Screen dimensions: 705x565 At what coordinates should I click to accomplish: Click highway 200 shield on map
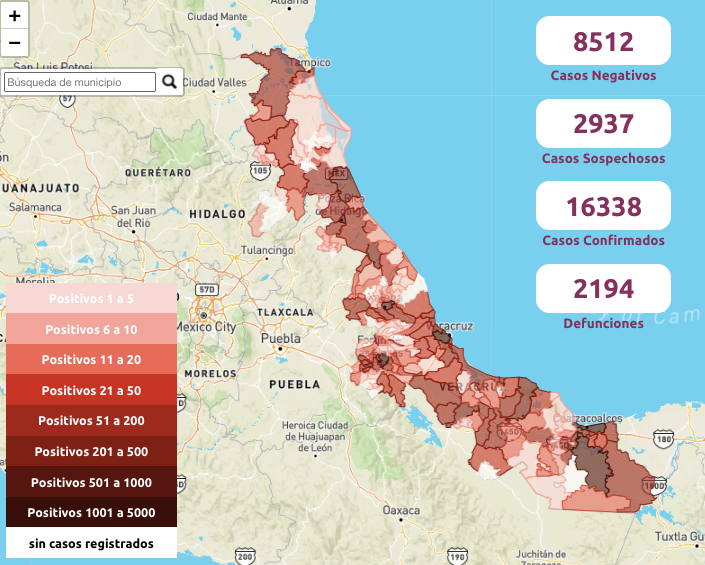245,556
